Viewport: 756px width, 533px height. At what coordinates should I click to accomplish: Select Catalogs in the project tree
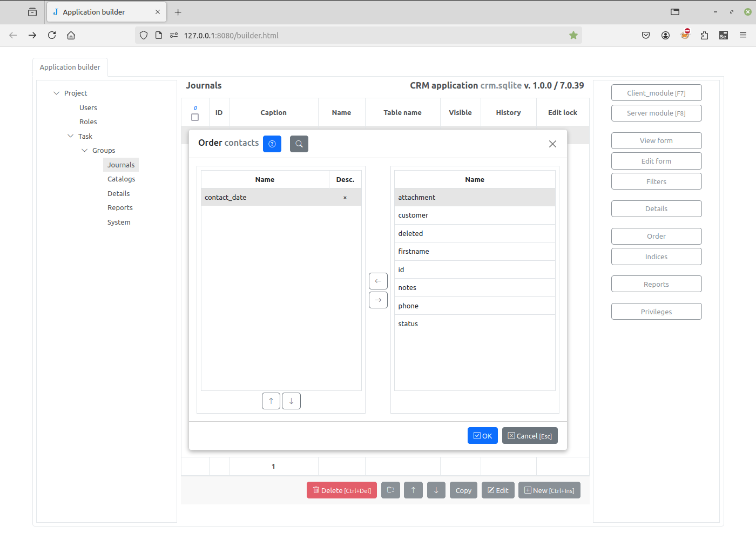(x=121, y=179)
